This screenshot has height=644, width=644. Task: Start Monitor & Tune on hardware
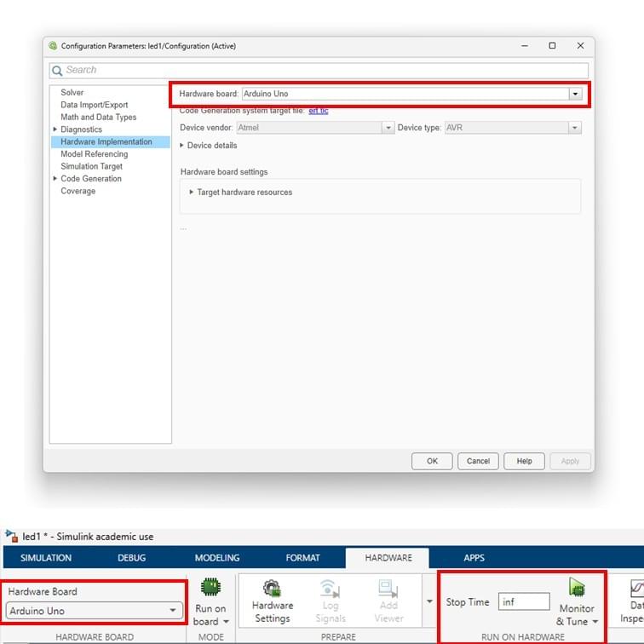577,588
